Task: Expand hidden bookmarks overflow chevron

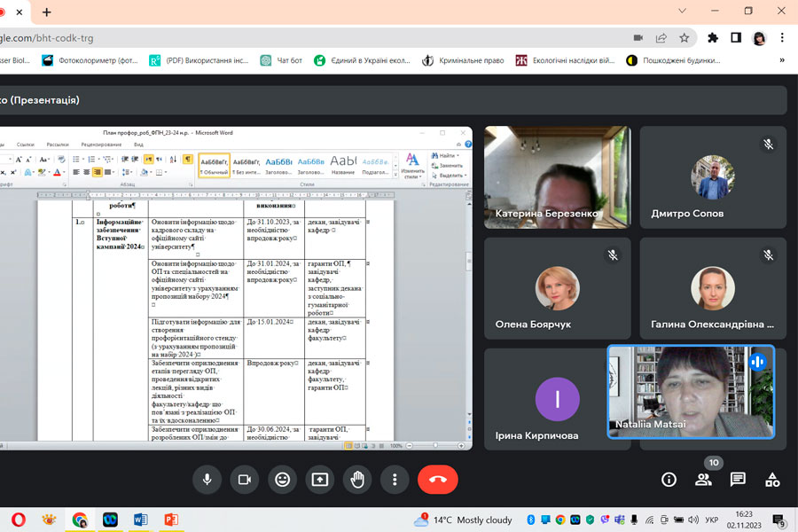Action: [x=782, y=60]
